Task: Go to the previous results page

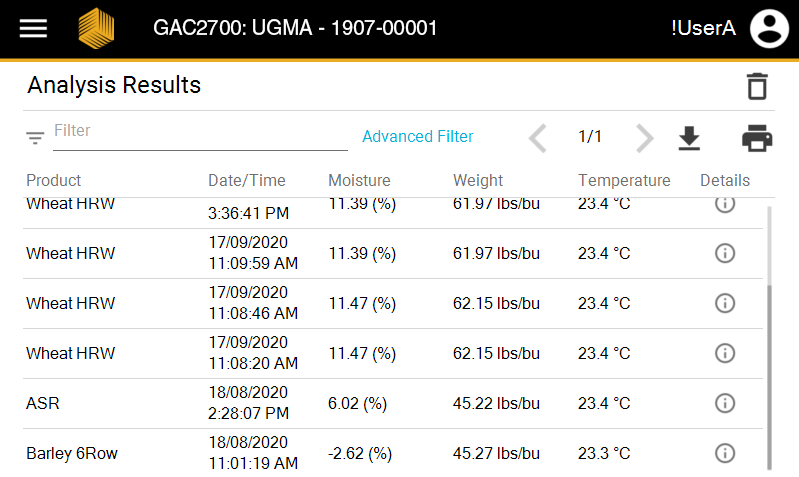Action: point(538,138)
